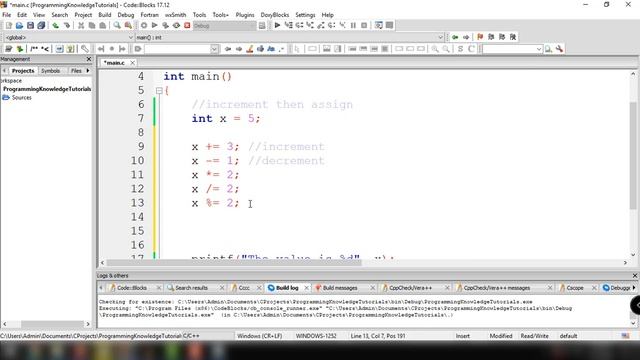
Task: Click the Build gear icon
Action: (x=144, y=25)
